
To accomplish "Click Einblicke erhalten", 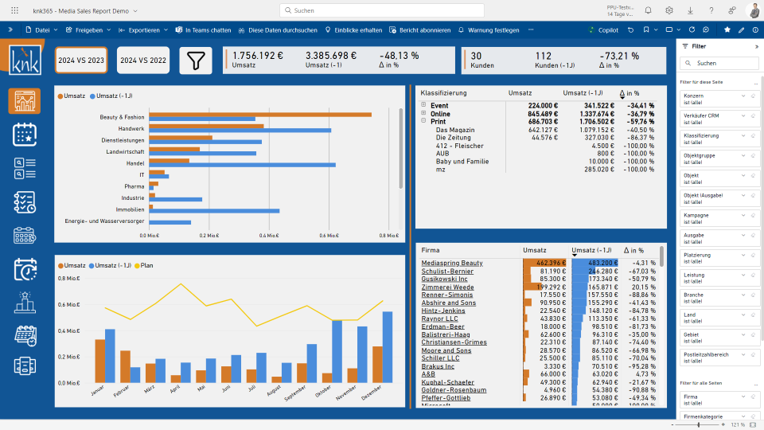I will (x=353, y=30).
